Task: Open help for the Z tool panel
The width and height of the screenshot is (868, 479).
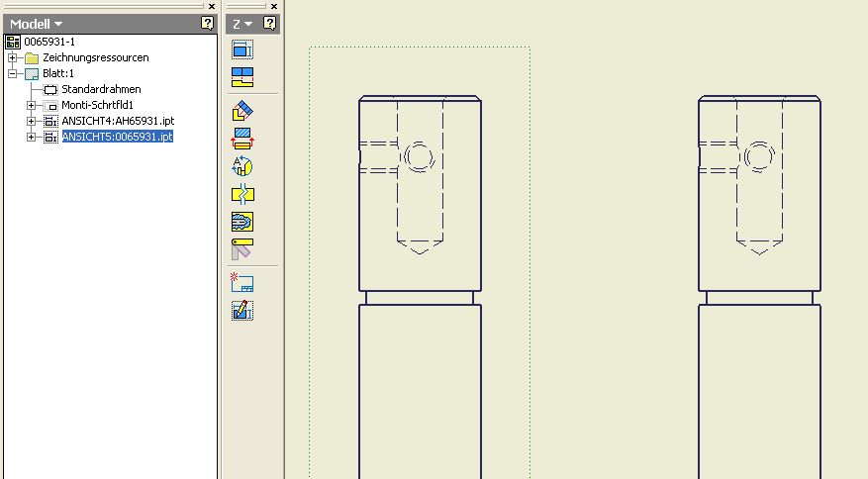Action: pos(269,24)
